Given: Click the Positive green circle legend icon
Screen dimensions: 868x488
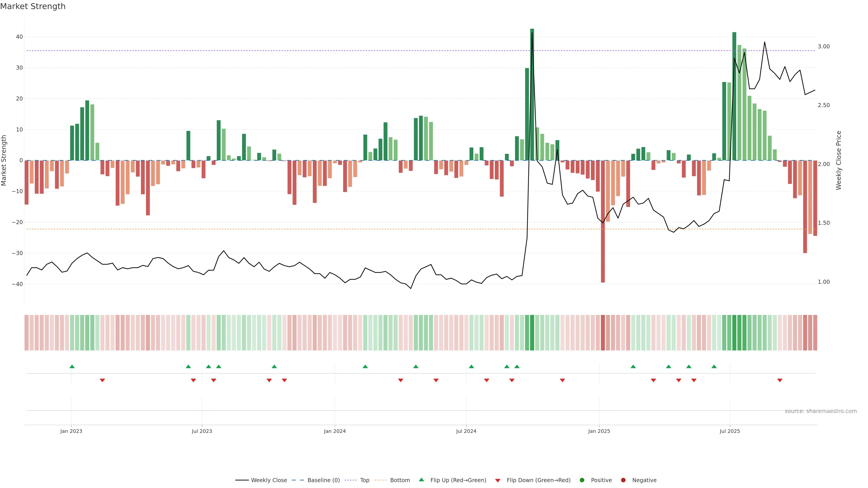Looking at the screenshot, I should coord(582,480).
